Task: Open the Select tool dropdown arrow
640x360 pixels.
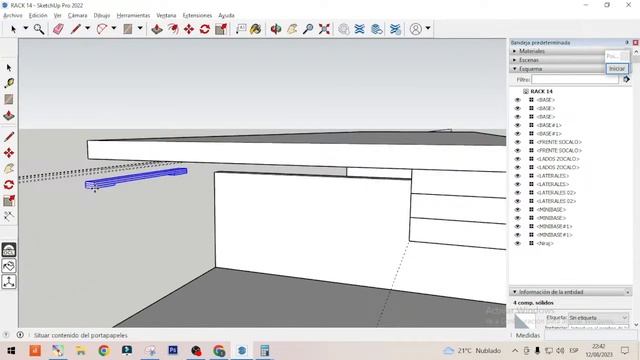Action: [x=25, y=28]
